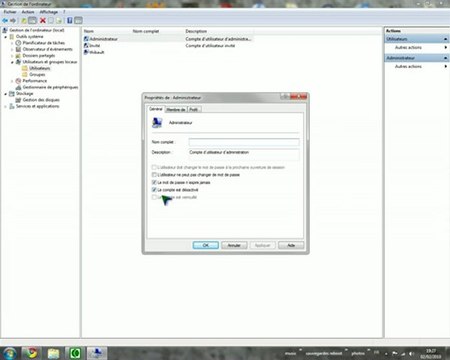Expand the Performance tree node

click(12, 81)
